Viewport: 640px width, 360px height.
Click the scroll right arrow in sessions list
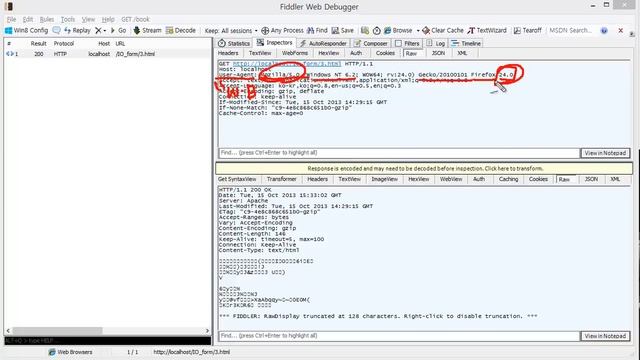[x=207, y=331]
